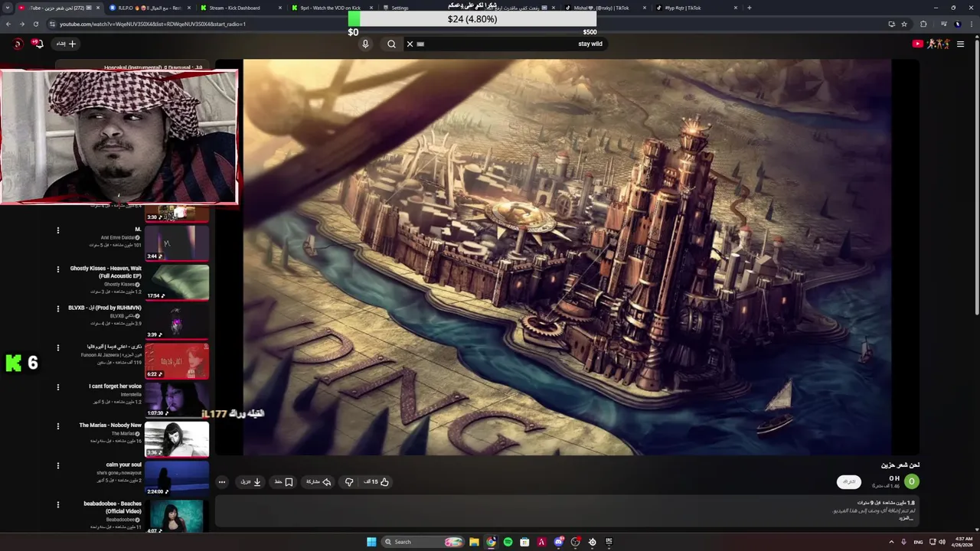This screenshot has width=980, height=551.
Task: Open the clock showing 4:37 AM
Action: pyautogui.click(x=963, y=542)
